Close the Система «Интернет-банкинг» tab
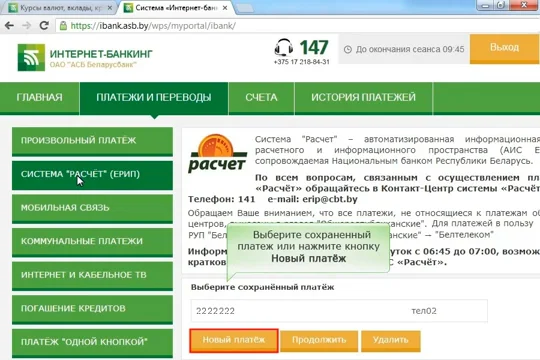This screenshot has width=540, height=360. (225, 8)
